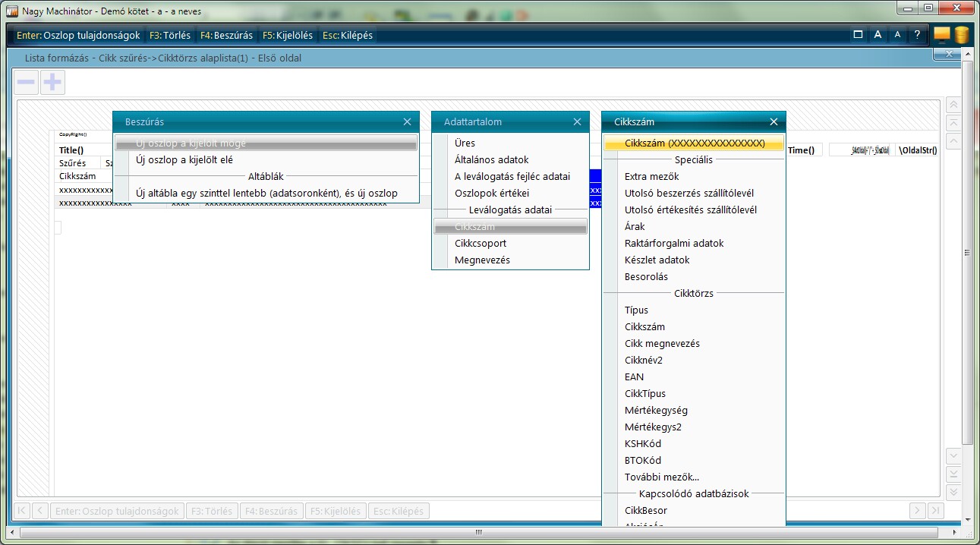The width and height of the screenshot is (980, 545).
Task: Open 'További mezők...' for more fields
Action: click(x=661, y=477)
